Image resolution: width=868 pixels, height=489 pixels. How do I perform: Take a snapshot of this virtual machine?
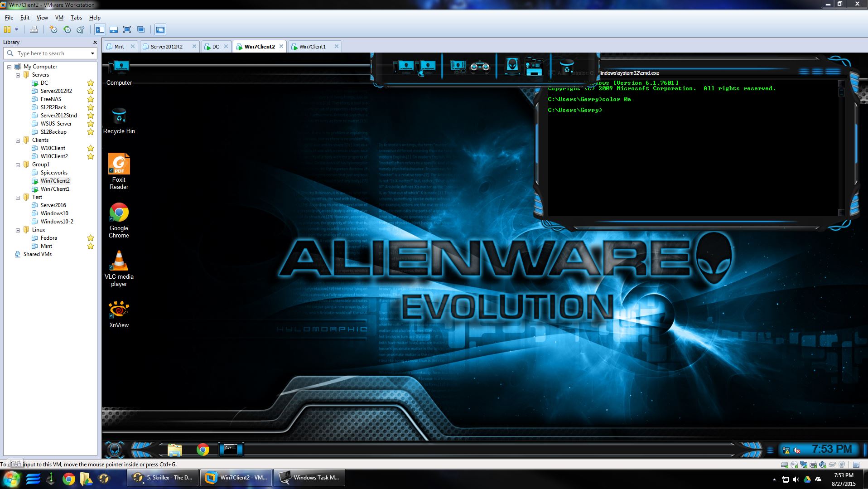53,29
